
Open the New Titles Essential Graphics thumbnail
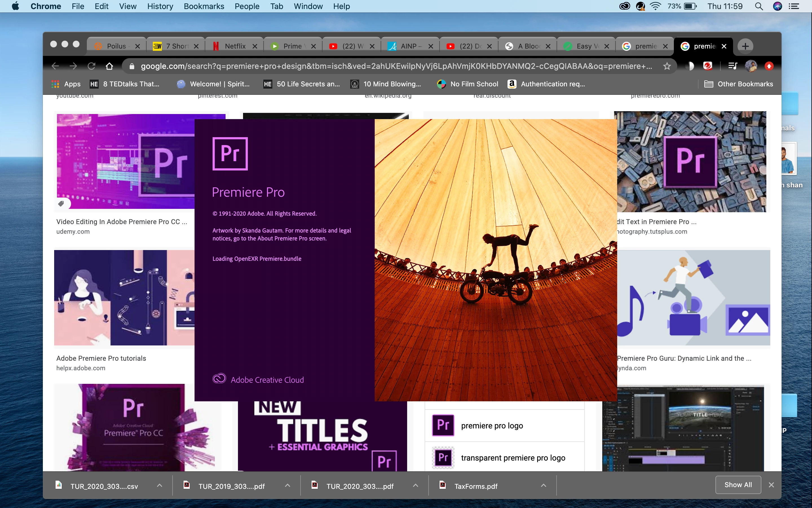323,436
